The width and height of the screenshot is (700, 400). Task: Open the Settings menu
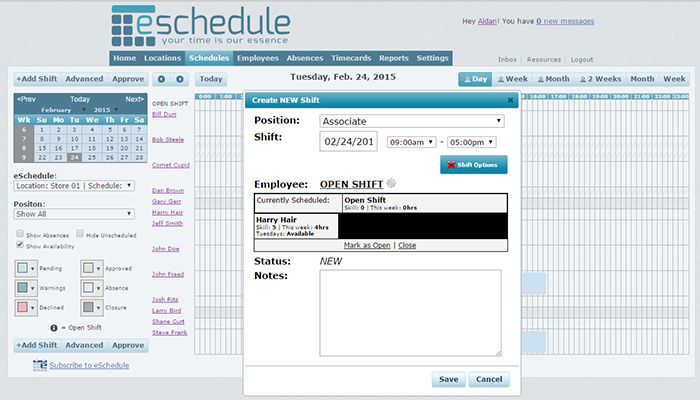coord(432,58)
